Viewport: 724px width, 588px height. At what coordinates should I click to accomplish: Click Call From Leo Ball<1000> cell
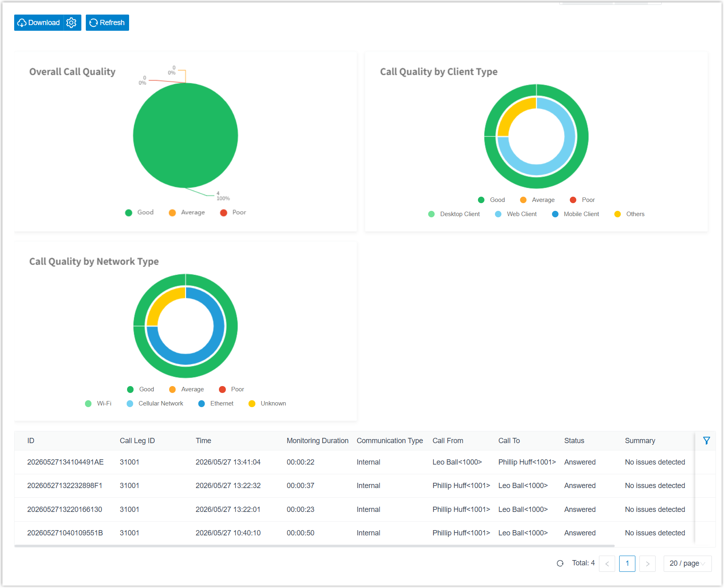(x=457, y=462)
